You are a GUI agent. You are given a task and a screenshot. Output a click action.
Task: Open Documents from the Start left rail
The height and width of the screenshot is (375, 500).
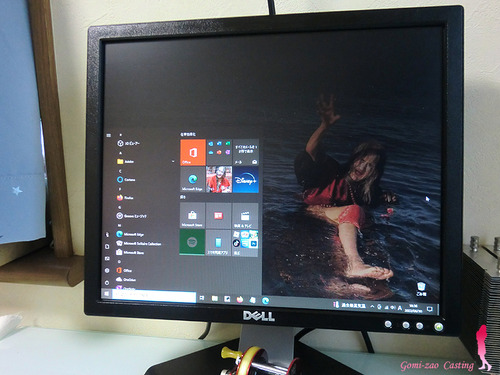tap(107, 247)
